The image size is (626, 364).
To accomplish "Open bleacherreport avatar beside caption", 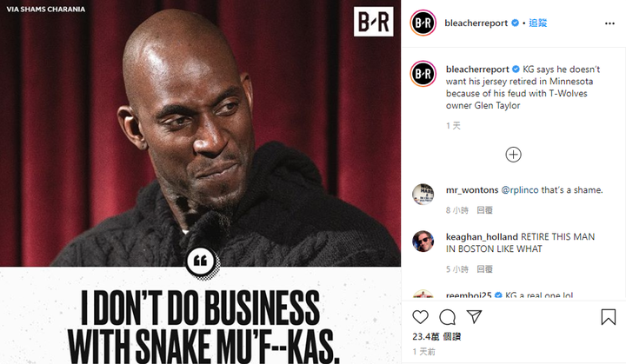I will (423, 74).
